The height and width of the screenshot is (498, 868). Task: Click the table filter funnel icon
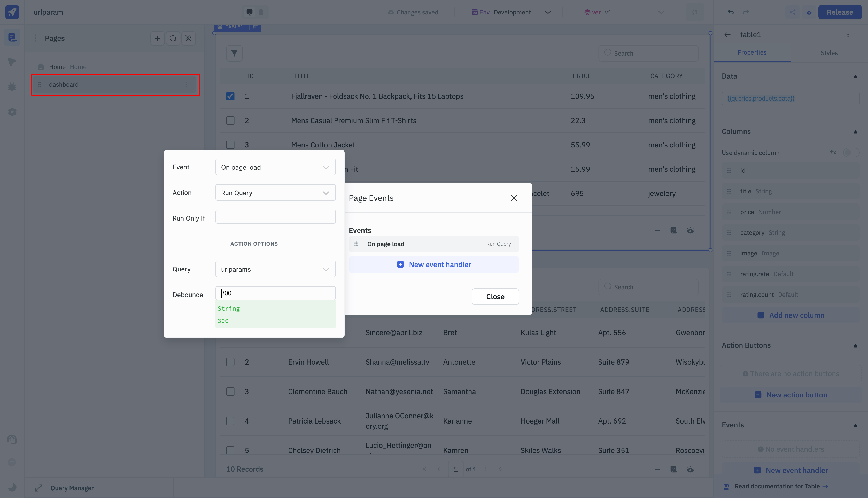tap(234, 53)
